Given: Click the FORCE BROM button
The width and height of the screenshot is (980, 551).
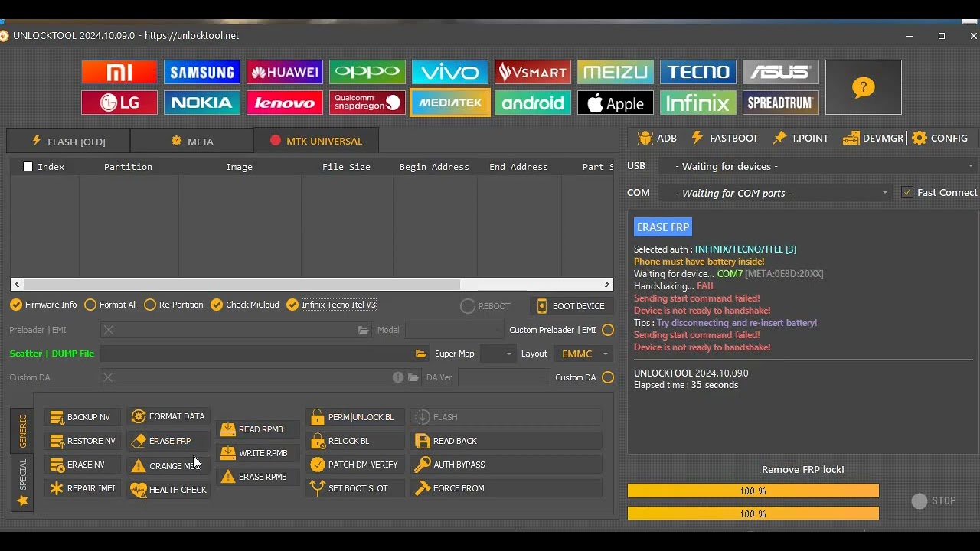Looking at the screenshot, I should click(x=507, y=488).
